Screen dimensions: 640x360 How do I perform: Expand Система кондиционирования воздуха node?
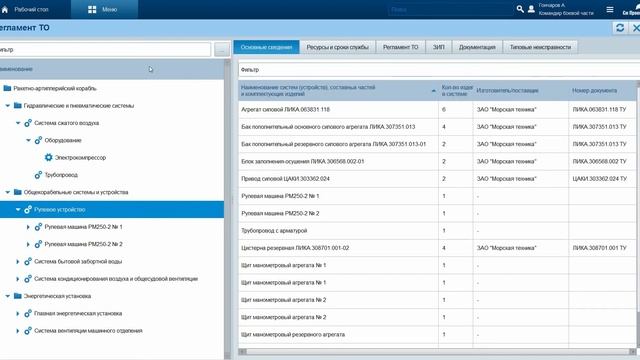pyautogui.click(x=18, y=279)
